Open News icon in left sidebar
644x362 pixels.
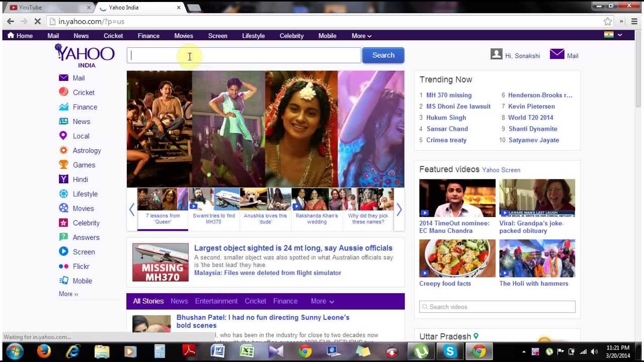pyautogui.click(x=63, y=121)
